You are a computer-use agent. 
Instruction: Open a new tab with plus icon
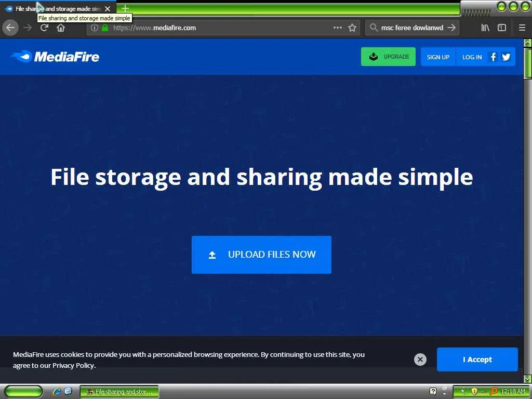point(125,8)
